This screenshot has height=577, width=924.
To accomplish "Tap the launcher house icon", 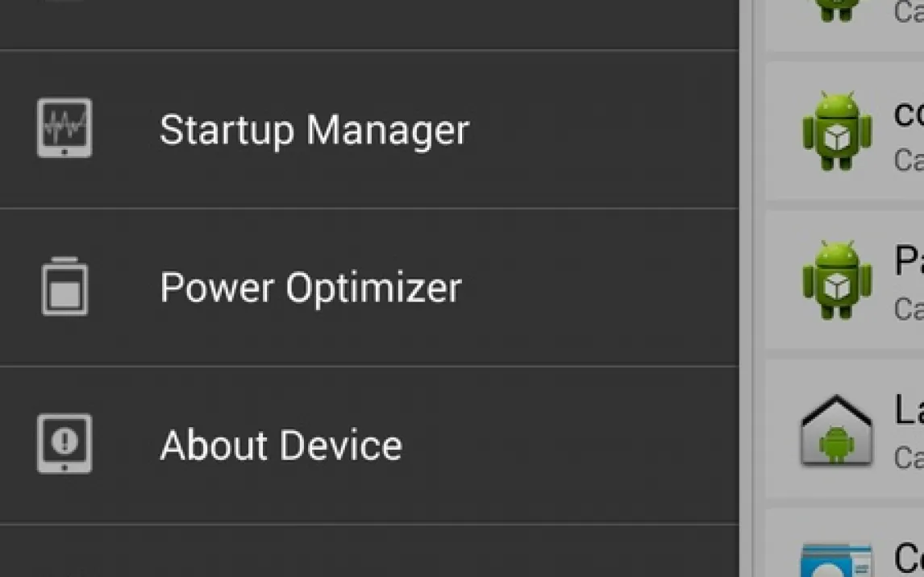I will [837, 430].
